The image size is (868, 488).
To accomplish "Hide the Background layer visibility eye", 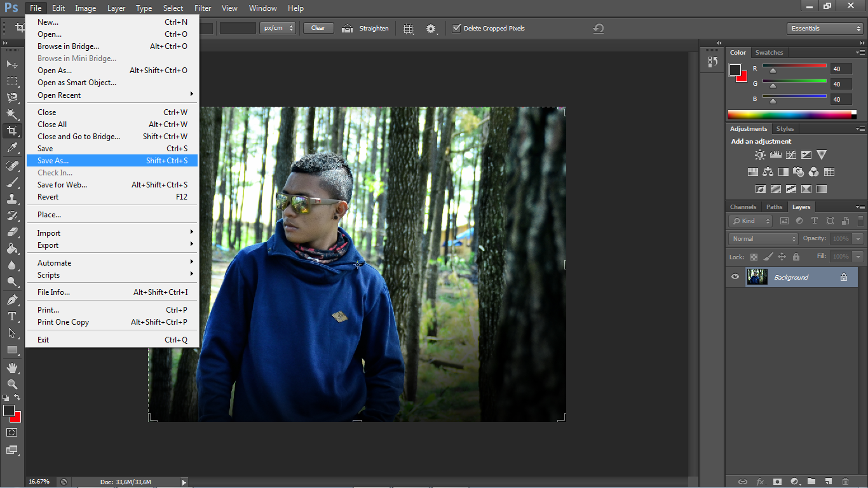I will coord(735,277).
